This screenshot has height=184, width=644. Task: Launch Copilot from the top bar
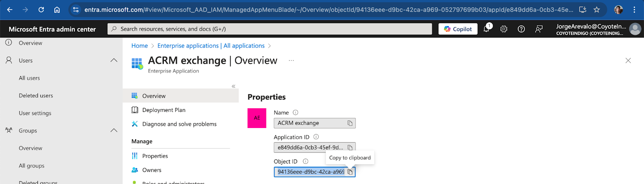[458, 29]
